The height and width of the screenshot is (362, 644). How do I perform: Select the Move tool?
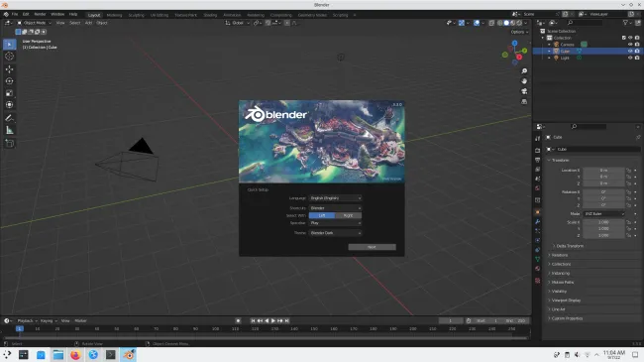pyautogui.click(x=10, y=69)
